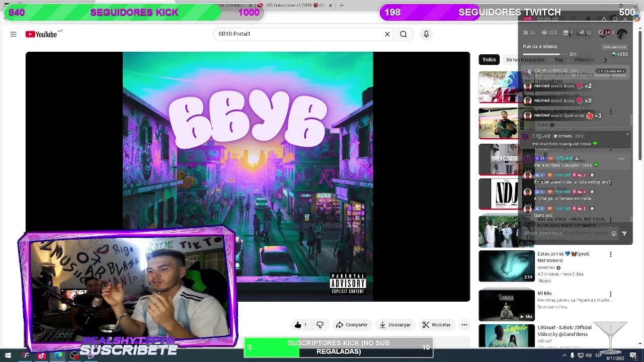Open LilGraaf - Subelo (Official Video) title link
This screenshot has width=644, height=362.
(x=565, y=330)
